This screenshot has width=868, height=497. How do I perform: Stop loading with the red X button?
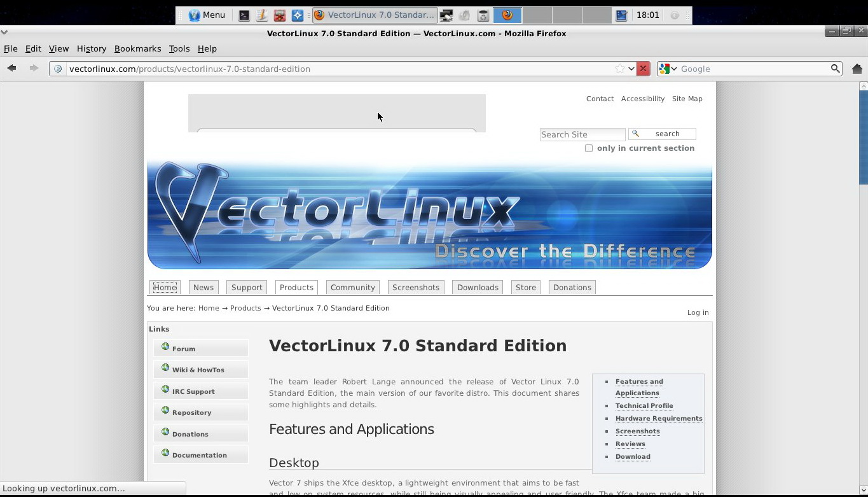pos(643,69)
